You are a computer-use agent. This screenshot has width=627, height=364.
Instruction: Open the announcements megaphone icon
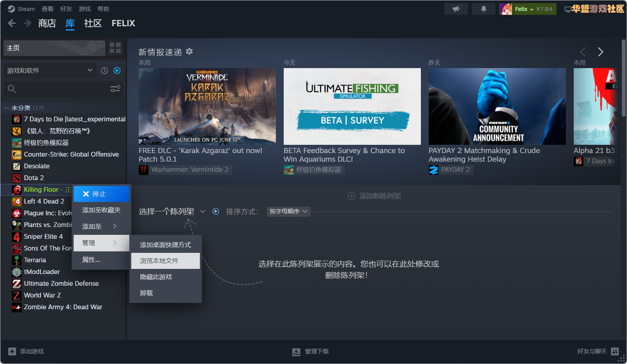(456, 9)
